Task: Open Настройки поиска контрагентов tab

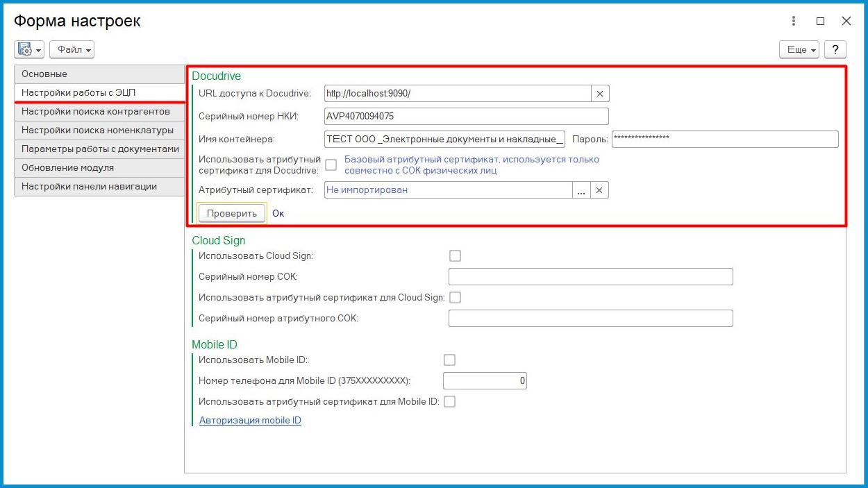Action: click(99, 111)
